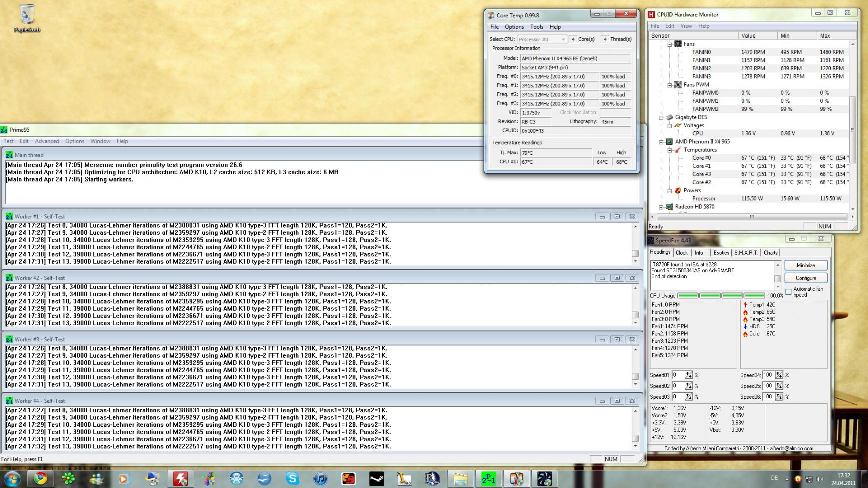
Task: Open the Advanced menu in Prime95
Action: [x=47, y=141]
